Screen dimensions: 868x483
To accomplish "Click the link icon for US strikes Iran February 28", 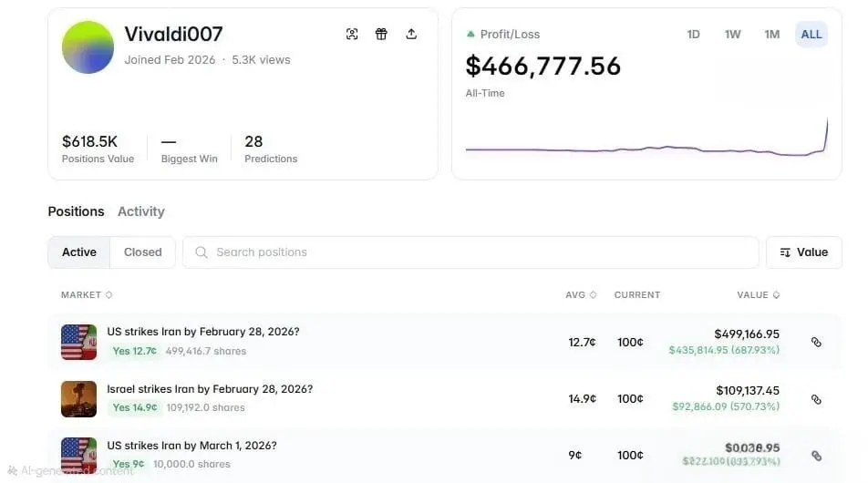I will 816,342.
